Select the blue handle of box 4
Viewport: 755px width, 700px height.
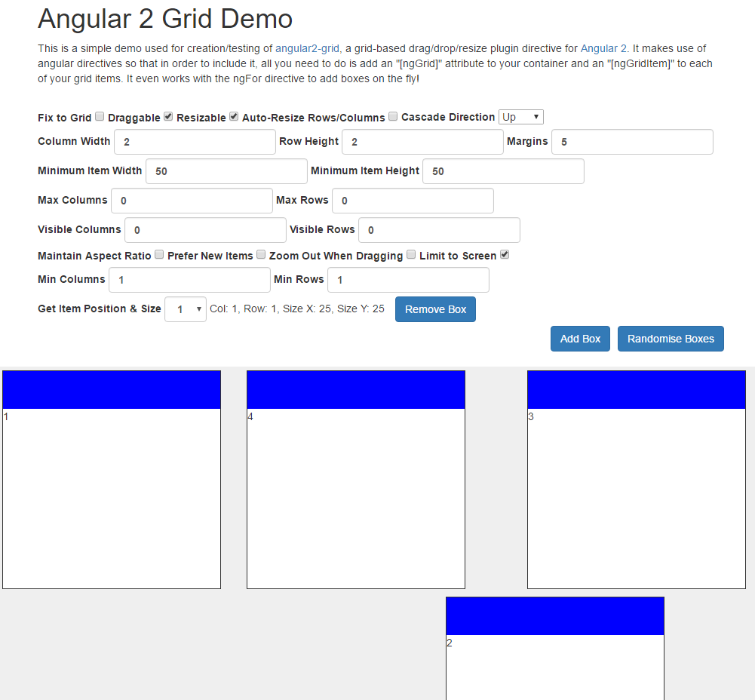pos(356,390)
